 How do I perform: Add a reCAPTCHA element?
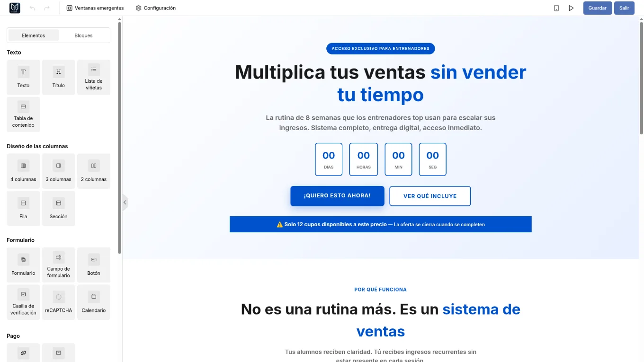[x=59, y=302]
